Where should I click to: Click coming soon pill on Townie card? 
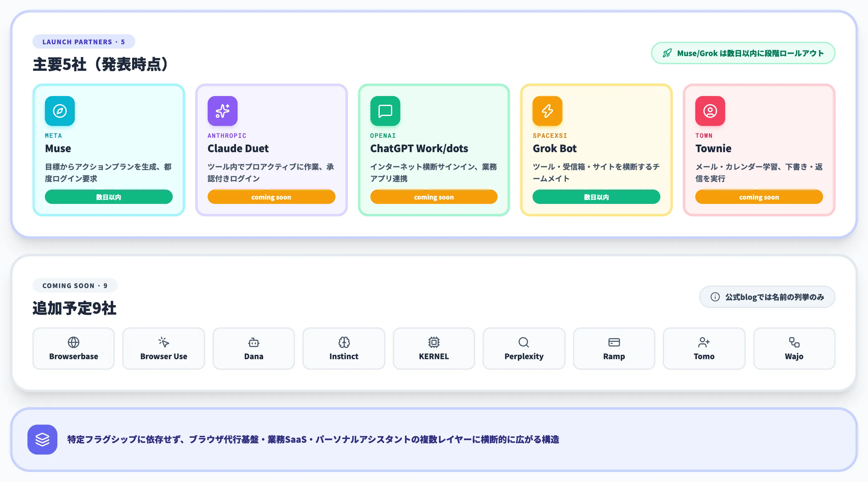tap(759, 197)
